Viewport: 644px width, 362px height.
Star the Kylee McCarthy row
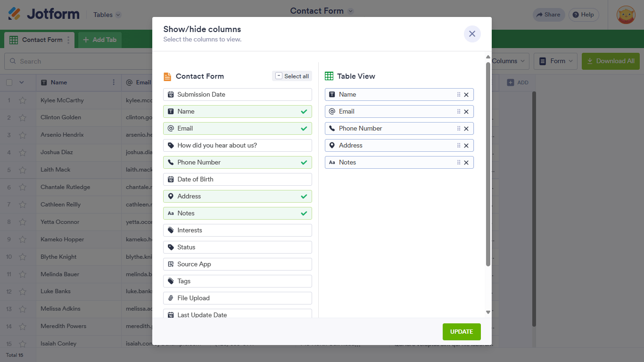pos(22,100)
